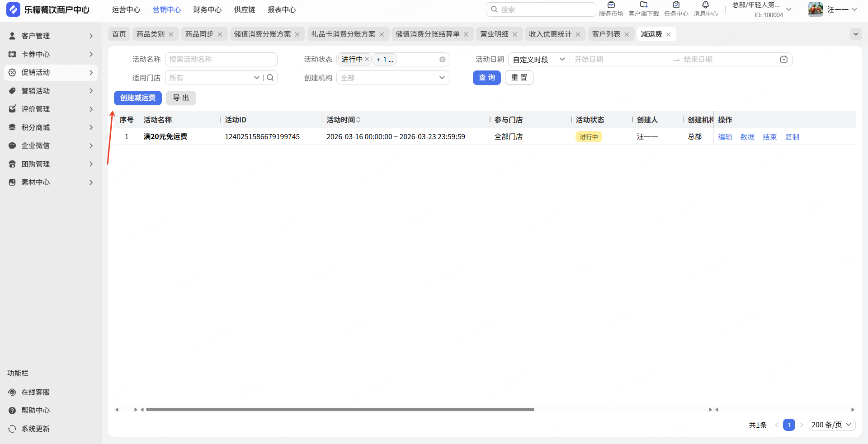Clear the 活动状态 filter selection
This screenshot has height=444, width=868.
(442, 60)
